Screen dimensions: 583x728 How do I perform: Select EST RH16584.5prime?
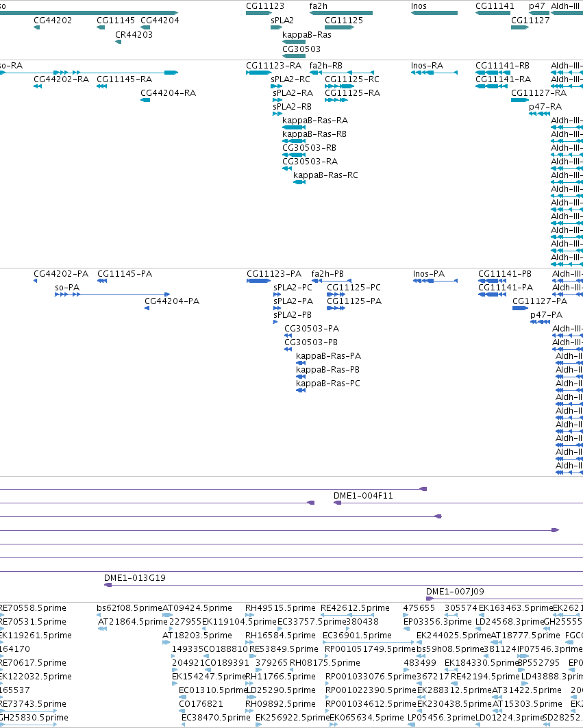point(280,636)
